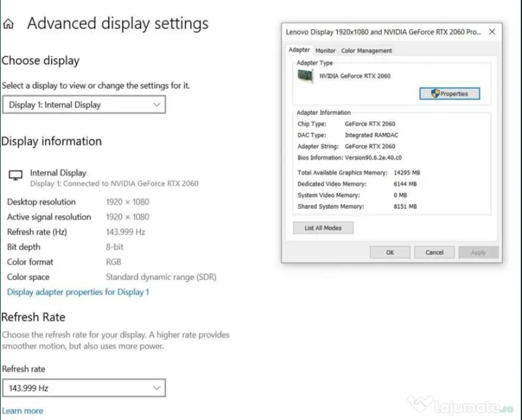Open the 143.999 Hz refresh rate dropdown
522x420 pixels.
84,388
